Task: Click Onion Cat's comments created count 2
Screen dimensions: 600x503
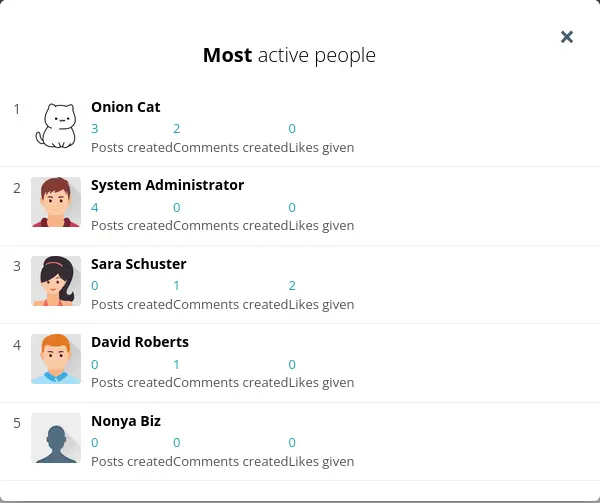Action: pyautogui.click(x=177, y=129)
